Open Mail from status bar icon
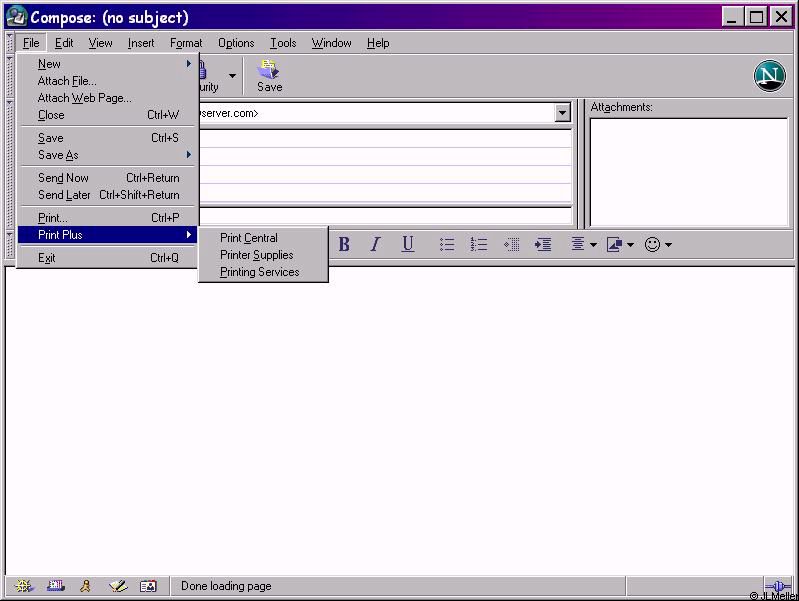 click(x=56, y=586)
